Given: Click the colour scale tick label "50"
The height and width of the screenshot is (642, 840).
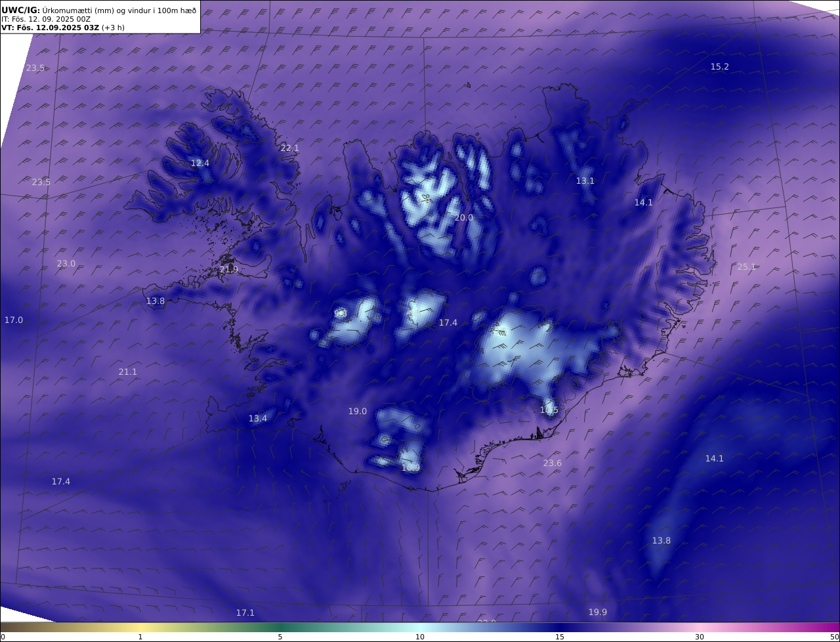Looking at the screenshot, I should pos(834,637).
